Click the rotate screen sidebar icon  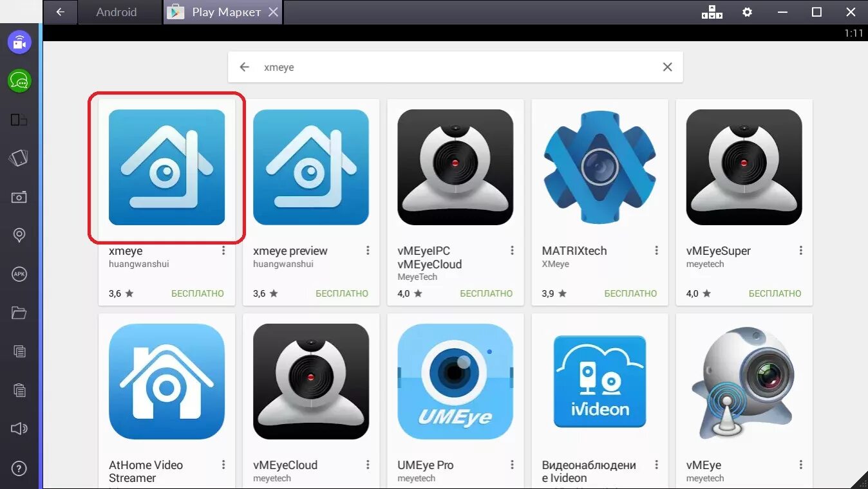(19, 158)
